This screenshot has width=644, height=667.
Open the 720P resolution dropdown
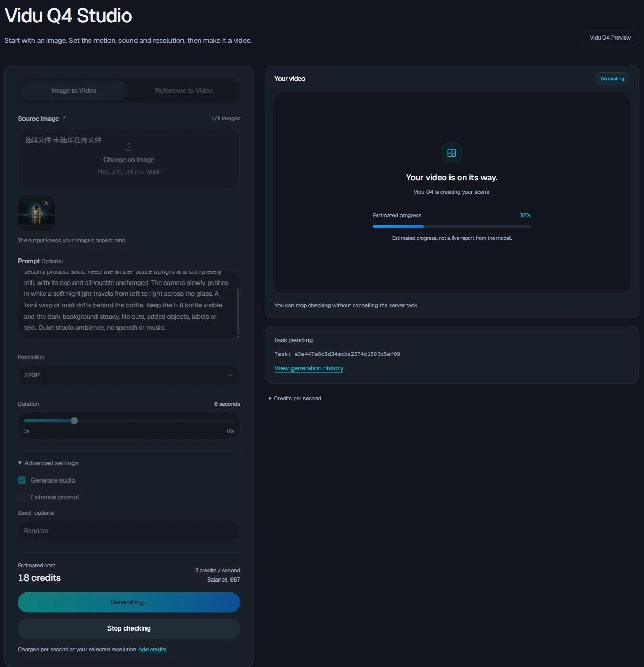point(129,375)
